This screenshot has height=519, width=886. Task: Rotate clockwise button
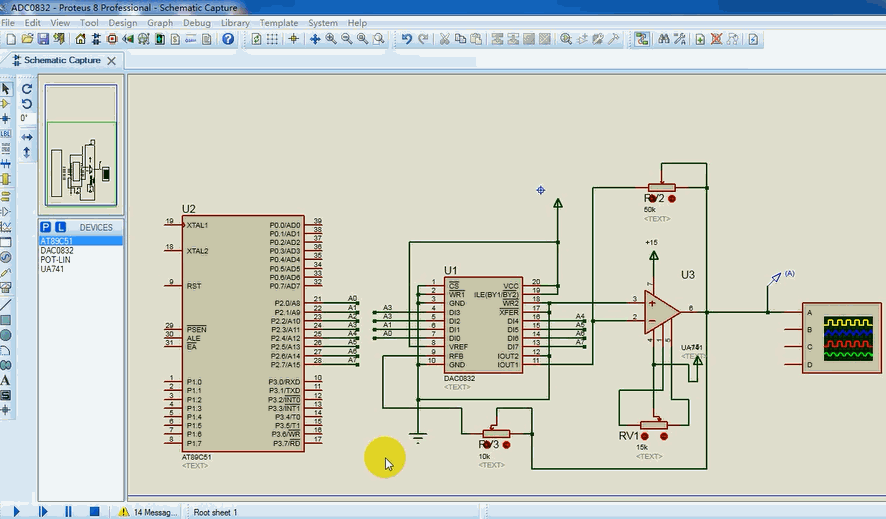pos(27,89)
